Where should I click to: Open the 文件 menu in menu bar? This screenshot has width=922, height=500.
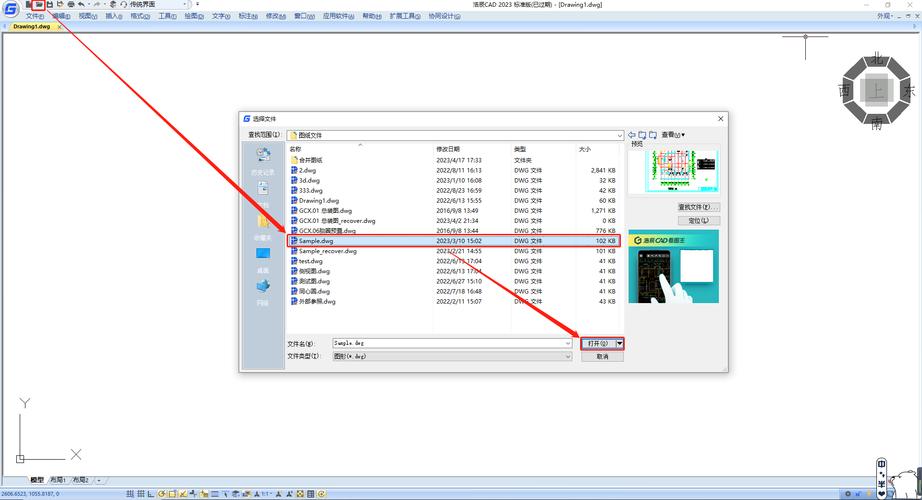click(x=35, y=16)
